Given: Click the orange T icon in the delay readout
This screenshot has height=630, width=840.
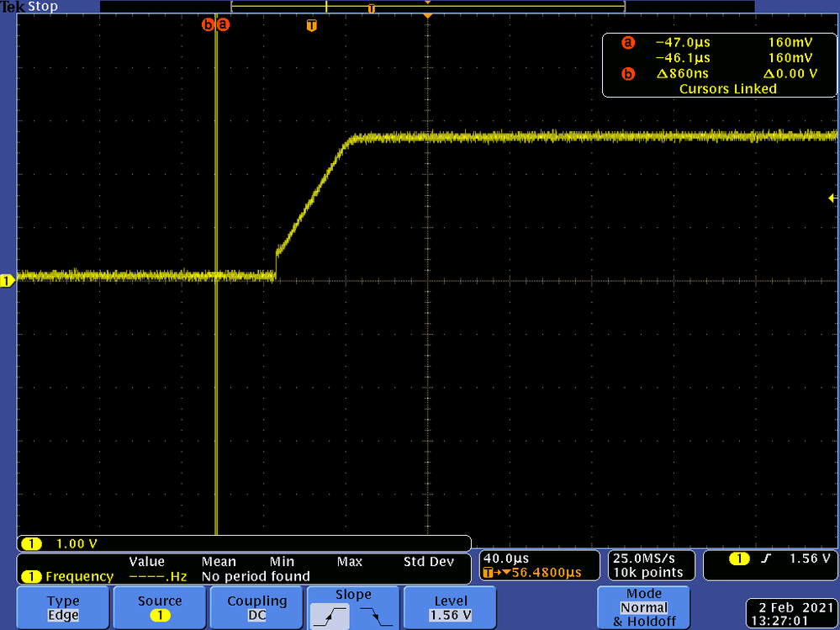Looking at the screenshot, I should click(x=488, y=573).
